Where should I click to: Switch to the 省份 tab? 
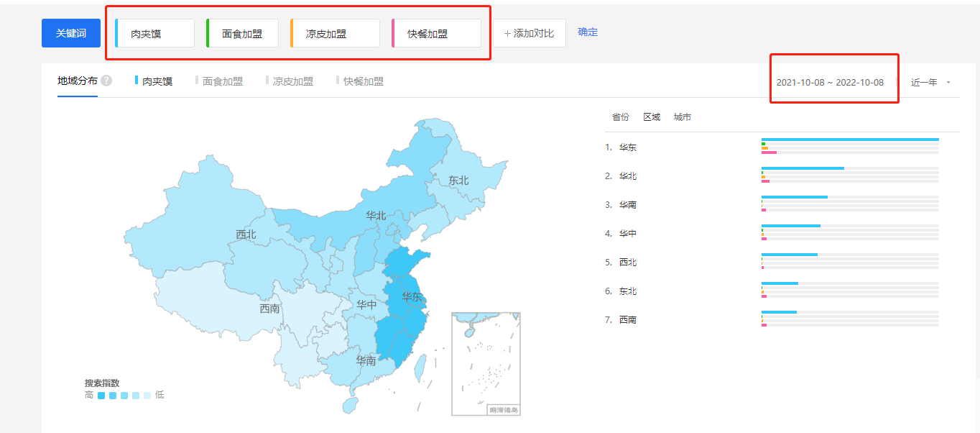pyautogui.click(x=620, y=117)
